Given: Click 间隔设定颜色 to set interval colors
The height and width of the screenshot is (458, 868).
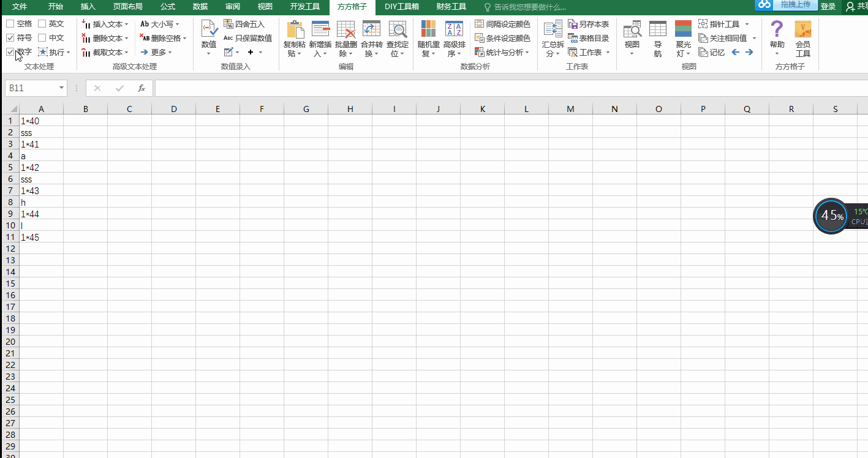Looking at the screenshot, I should [503, 24].
